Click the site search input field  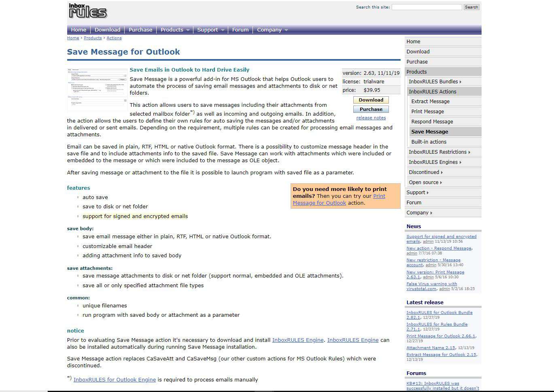click(x=427, y=7)
